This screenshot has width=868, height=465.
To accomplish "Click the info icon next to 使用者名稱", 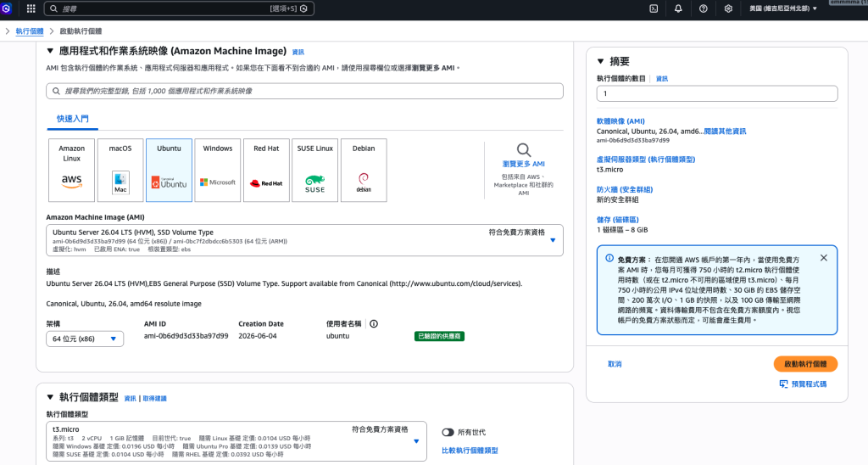I will [374, 323].
